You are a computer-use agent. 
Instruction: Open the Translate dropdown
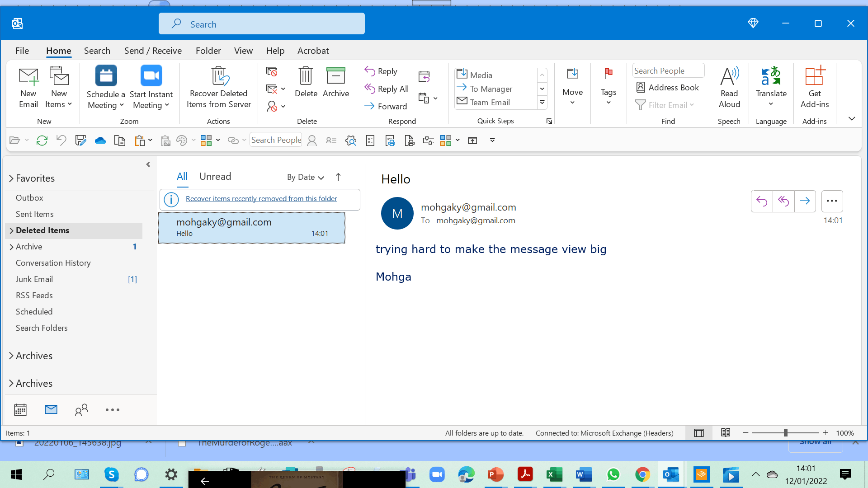point(771,104)
